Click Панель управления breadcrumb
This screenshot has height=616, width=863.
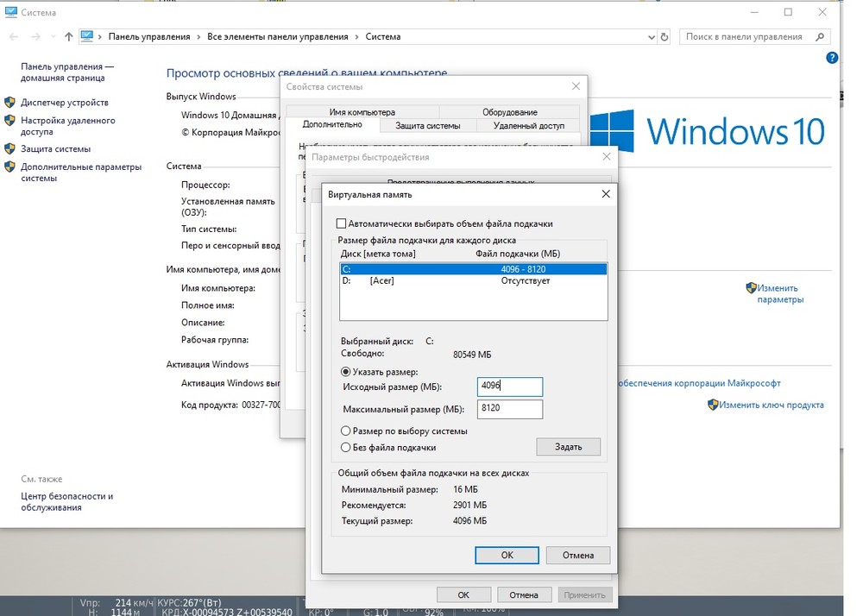(x=149, y=37)
